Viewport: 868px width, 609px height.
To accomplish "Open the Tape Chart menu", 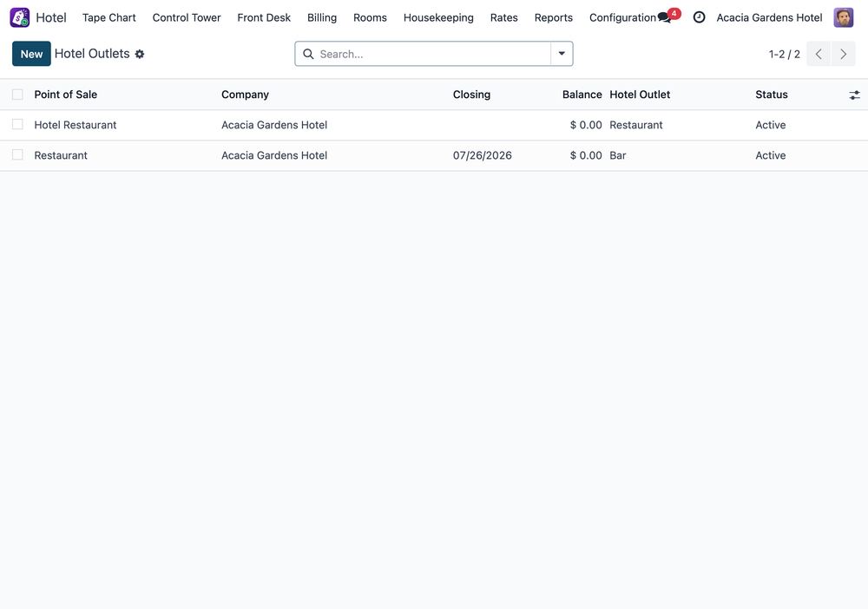I will (x=109, y=17).
